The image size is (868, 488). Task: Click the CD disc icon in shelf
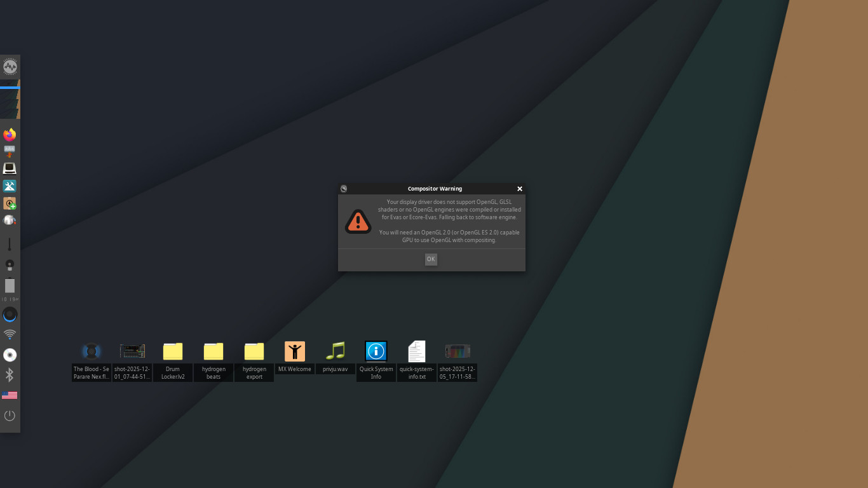point(10,355)
